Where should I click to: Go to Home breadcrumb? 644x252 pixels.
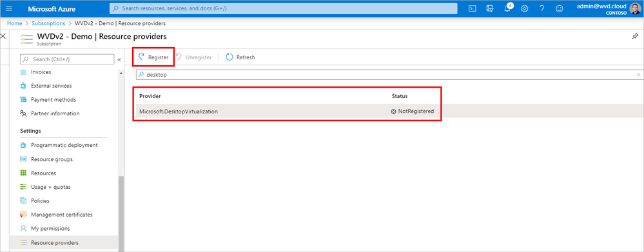click(14, 23)
